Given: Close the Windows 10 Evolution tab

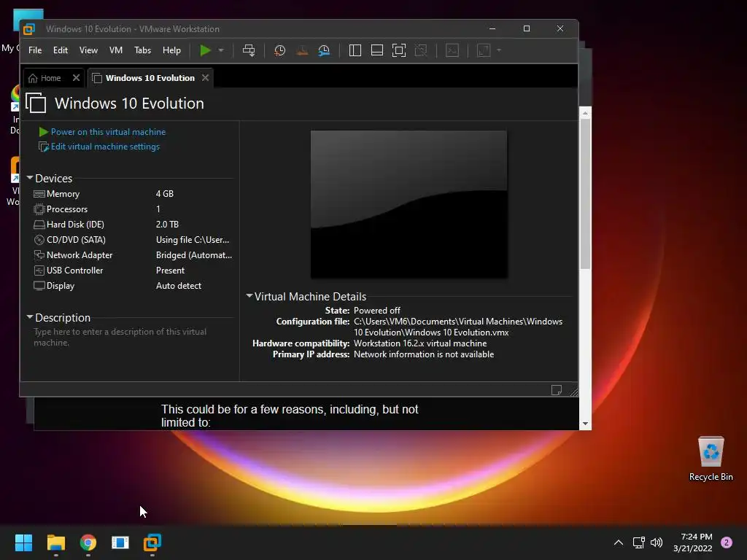Looking at the screenshot, I should 205,77.
